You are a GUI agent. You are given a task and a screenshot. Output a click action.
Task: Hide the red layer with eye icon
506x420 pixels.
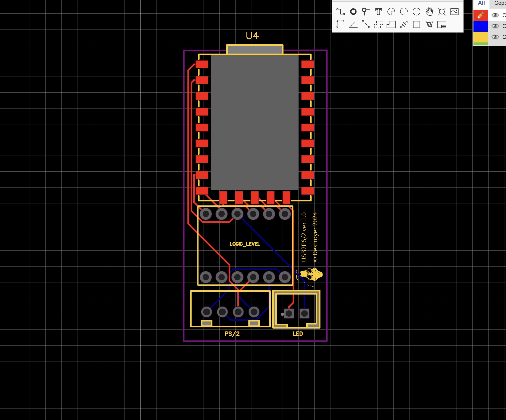click(495, 15)
